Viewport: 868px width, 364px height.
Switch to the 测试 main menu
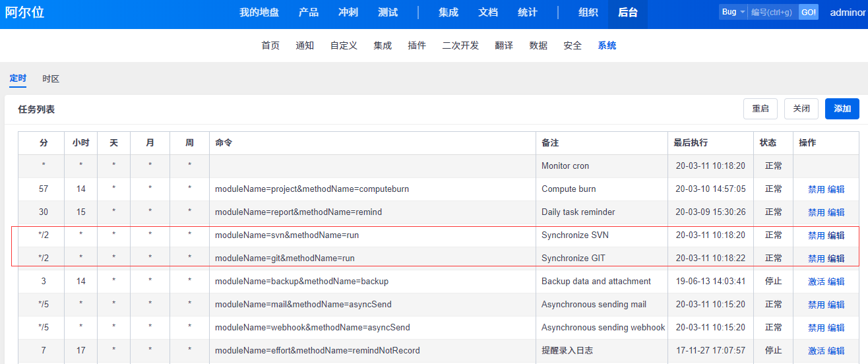tap(388, 13)
